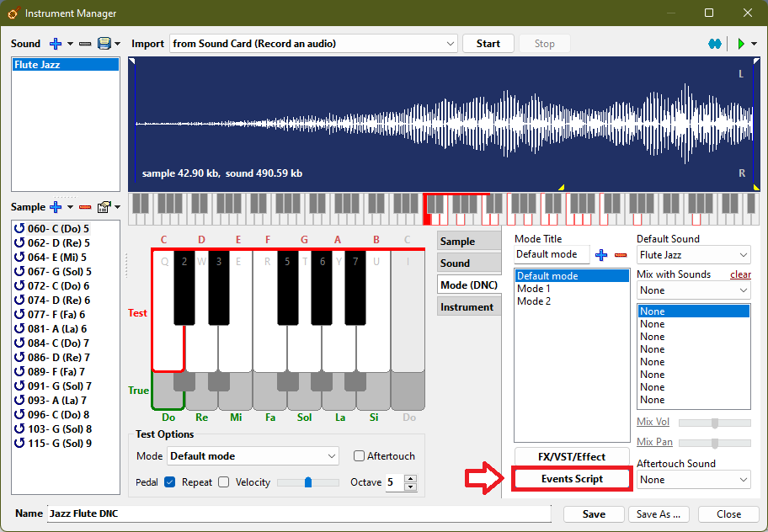Click the blue plus icon to add Sound
Image resolution: width=768 pixels, height=532 pixels.
pos(56,44)
